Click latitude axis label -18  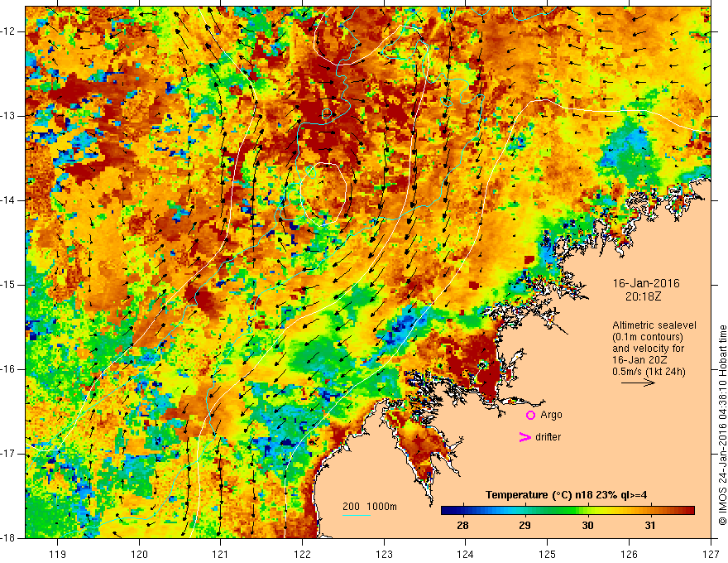pyautogui.click(x=8, y=538)
